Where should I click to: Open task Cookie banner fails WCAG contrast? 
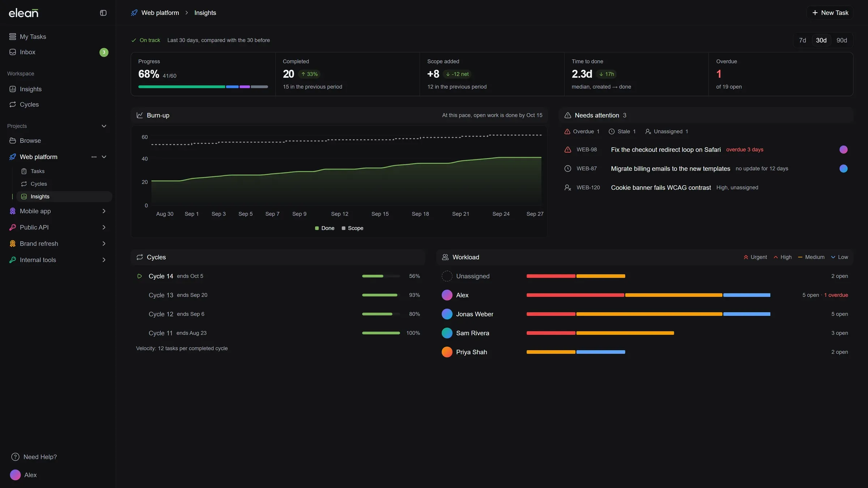(661, 188)
